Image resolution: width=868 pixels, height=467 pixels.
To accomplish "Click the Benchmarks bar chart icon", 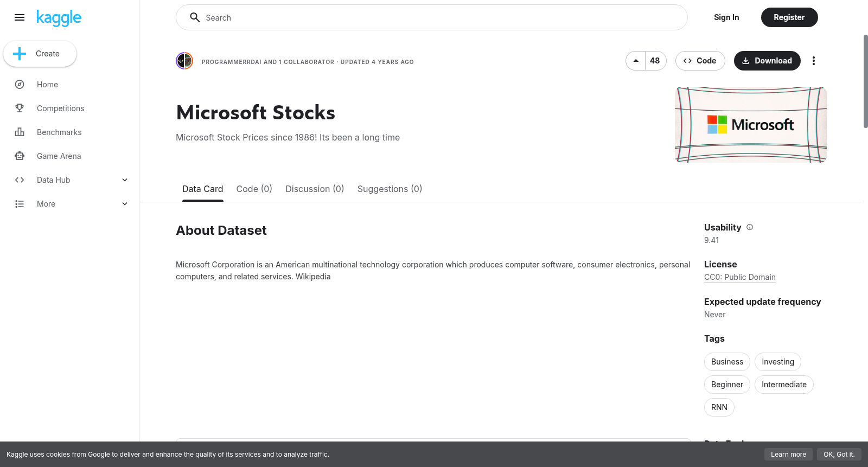I will click(x=20, y=132).
